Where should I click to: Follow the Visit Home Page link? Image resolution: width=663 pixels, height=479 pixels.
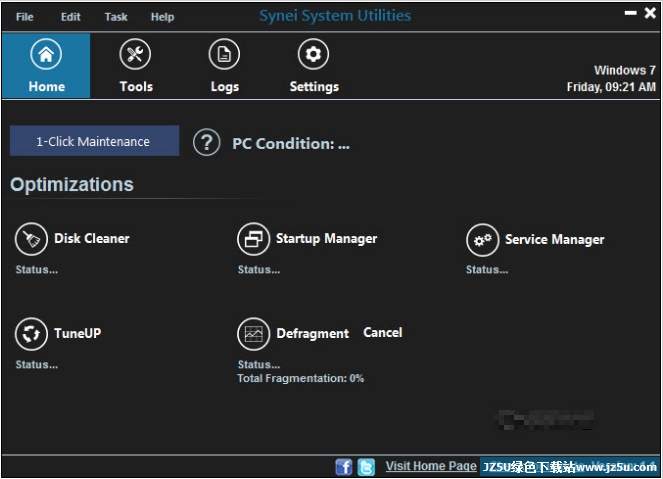coord(431,466)
